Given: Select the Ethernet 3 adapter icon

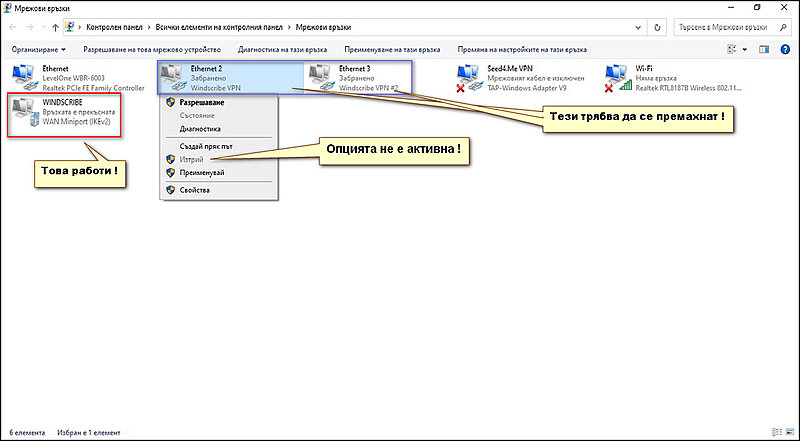Looking at the screenshot, I should (322, 78).
